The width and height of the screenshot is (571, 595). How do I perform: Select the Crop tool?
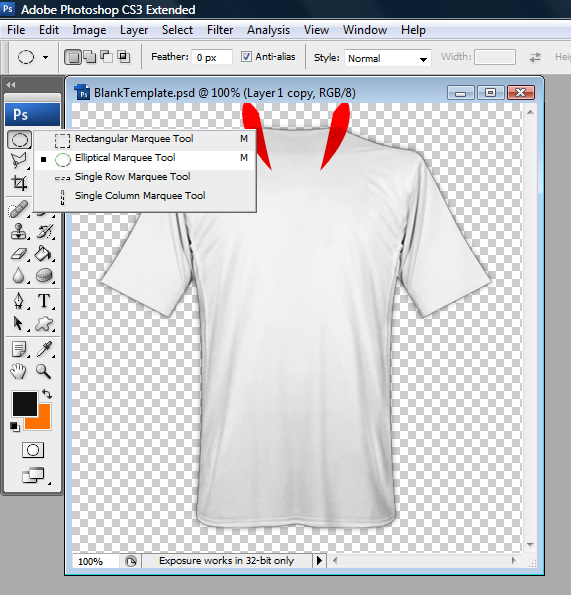tap(19, 183)
